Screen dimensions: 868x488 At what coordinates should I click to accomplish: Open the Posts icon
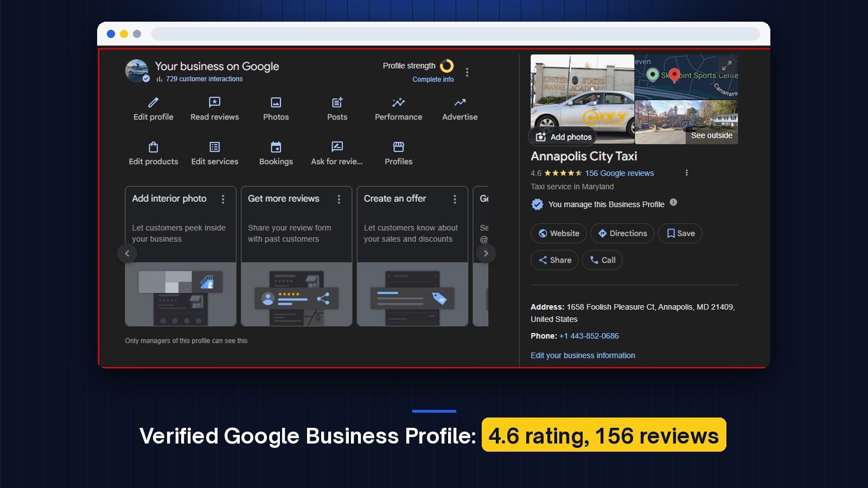click(x=337, y=102)
